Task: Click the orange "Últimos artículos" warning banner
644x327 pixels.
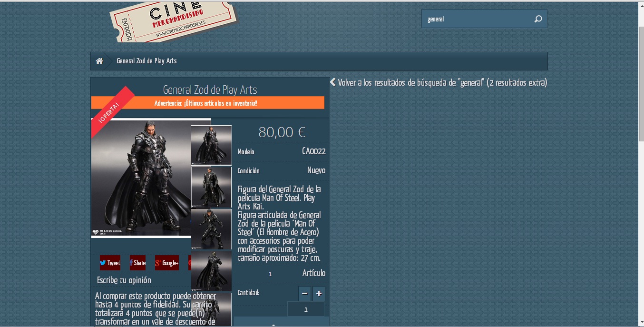Action: click(208, 103)
